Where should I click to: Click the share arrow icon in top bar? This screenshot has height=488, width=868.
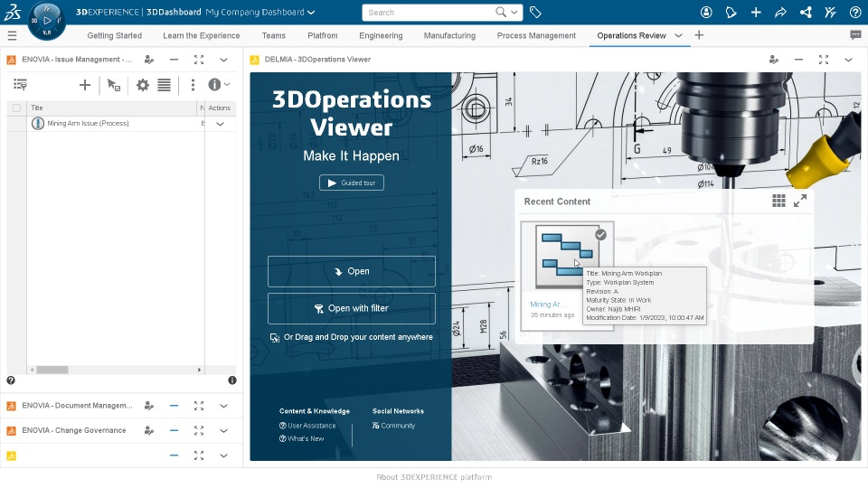pyautogui.click(x=780, y=12)
